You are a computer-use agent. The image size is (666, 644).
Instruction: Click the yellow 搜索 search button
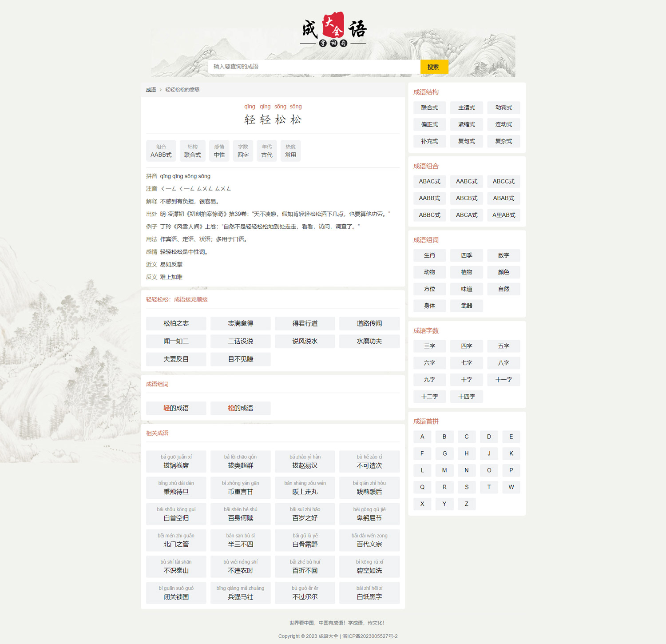(x=434, y=67)
